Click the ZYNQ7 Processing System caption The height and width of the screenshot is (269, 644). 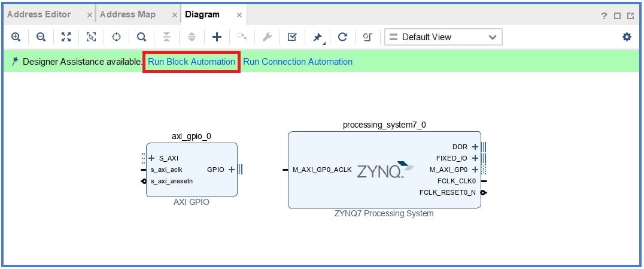(384, 213)
